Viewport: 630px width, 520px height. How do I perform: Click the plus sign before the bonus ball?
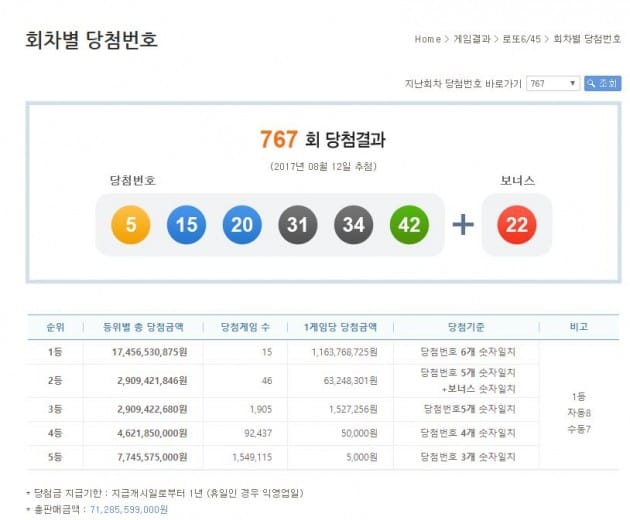point(463,225)
